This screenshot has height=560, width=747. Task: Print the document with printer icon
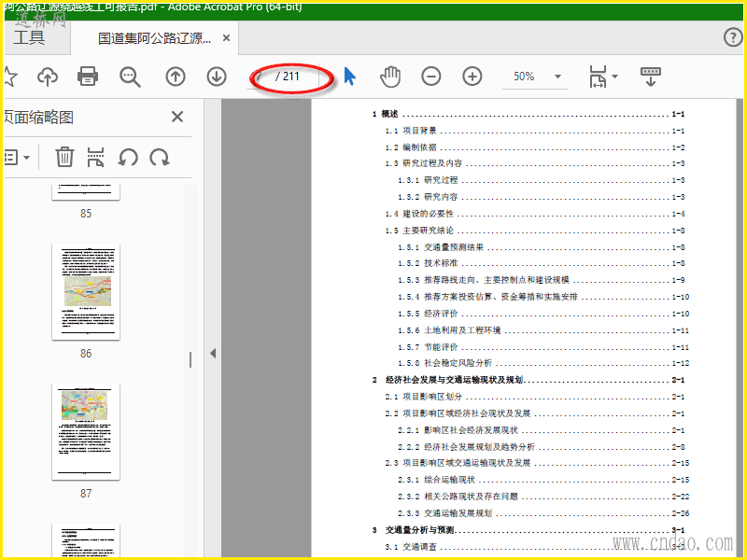pyautogui.click(x=88, y=77)
